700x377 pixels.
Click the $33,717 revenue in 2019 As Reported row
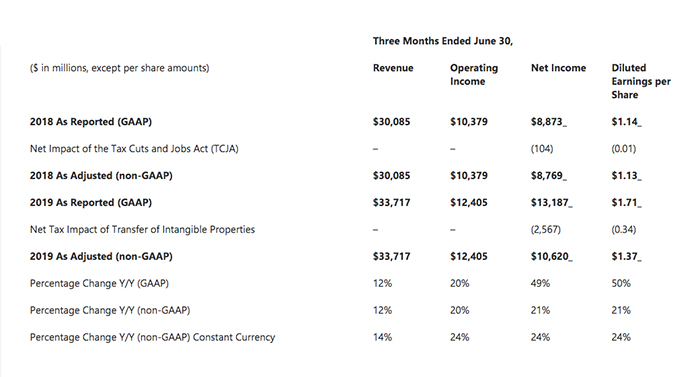(x=391, y=202)
